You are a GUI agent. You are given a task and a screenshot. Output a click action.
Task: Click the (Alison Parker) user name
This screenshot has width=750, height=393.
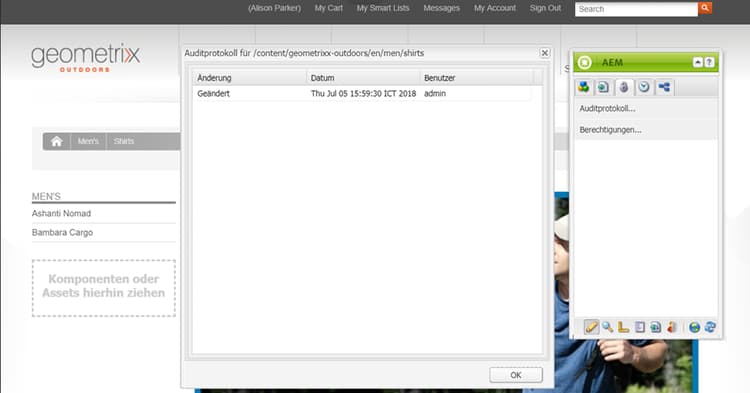pyautogui.click(x=275, y=8)
